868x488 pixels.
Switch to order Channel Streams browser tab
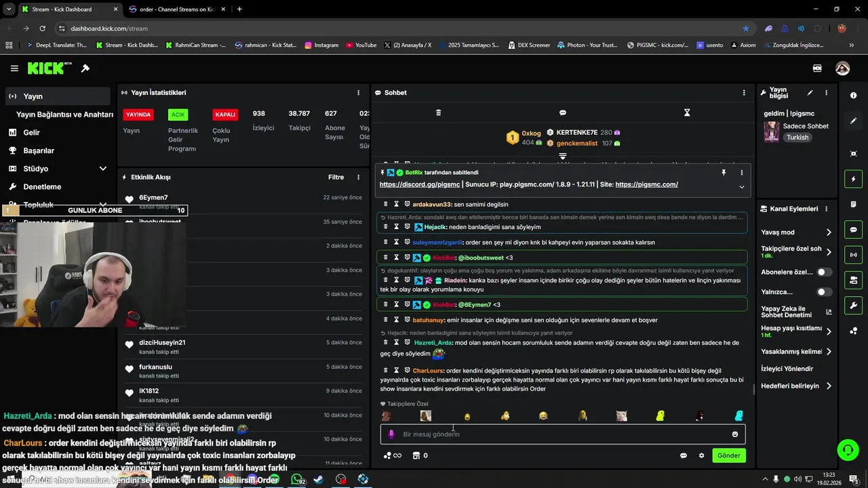176,9
